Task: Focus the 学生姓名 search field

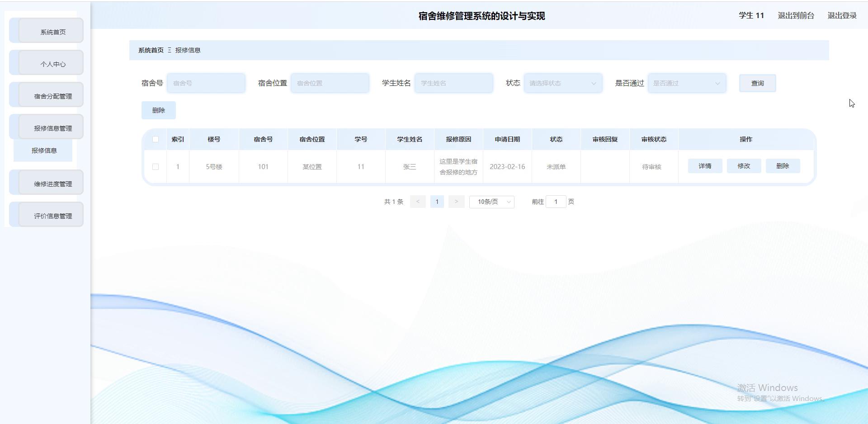Action: pyautogui.click(x=454, y=83)
